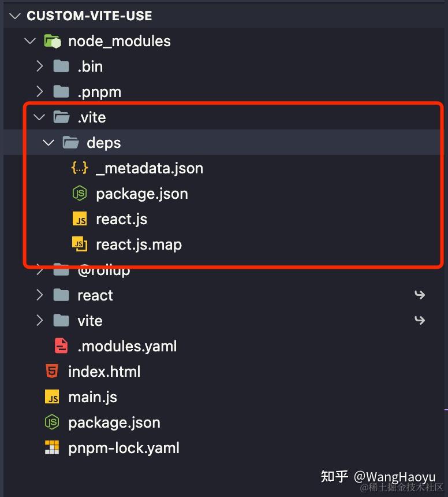Click the _metadata.json braces icon
Screen dimensions: 448x497
[x=80, y=168]
